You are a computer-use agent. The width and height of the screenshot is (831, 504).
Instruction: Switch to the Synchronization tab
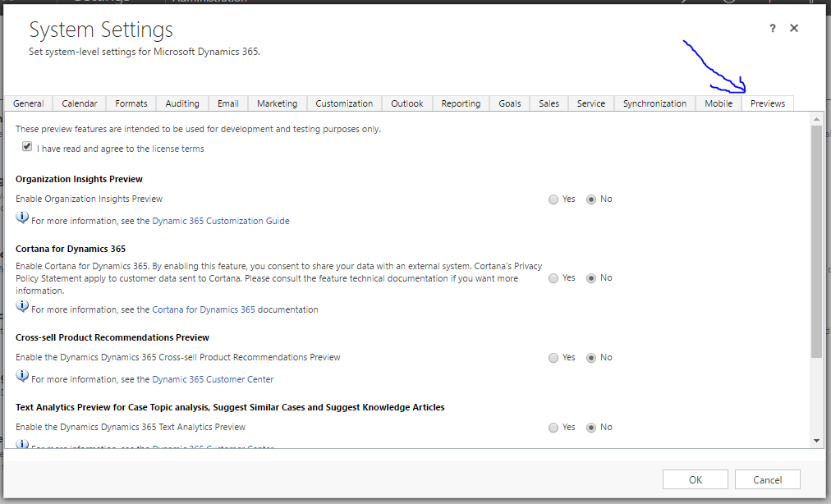tap(654, 103)
